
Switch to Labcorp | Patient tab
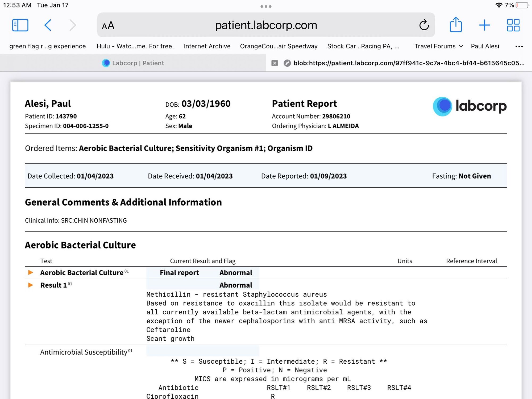click(x=133, y=63)
